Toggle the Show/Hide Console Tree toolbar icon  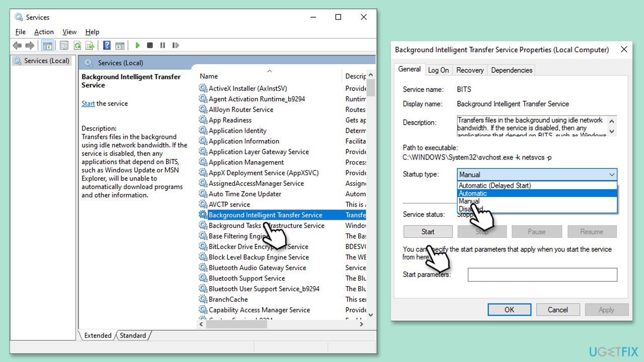pos(47,45)
